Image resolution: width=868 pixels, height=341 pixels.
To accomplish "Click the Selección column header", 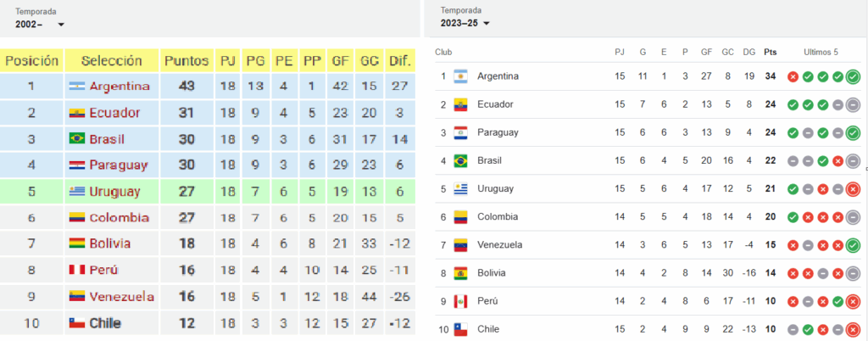I will 111,60.
